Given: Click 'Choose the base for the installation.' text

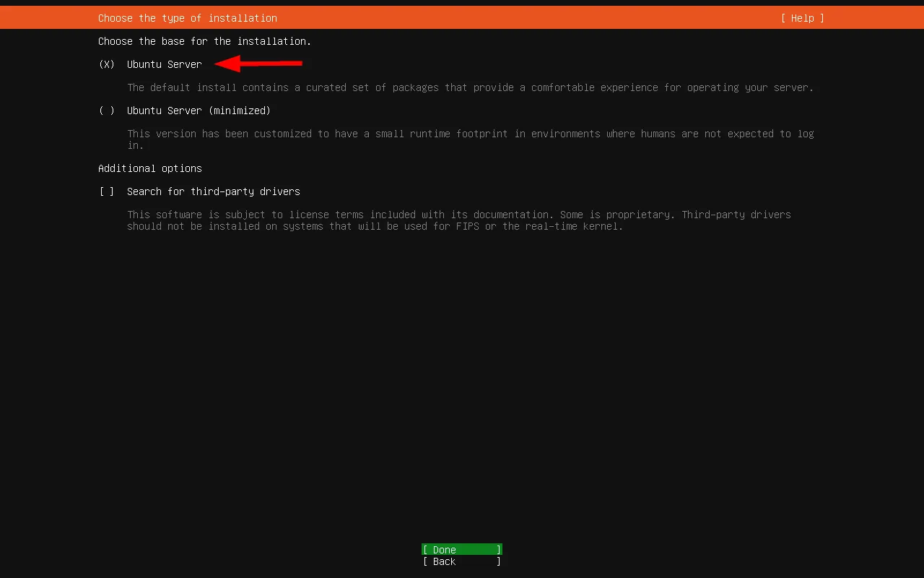Looking at the screenshot, I should [x=205, y=41].
